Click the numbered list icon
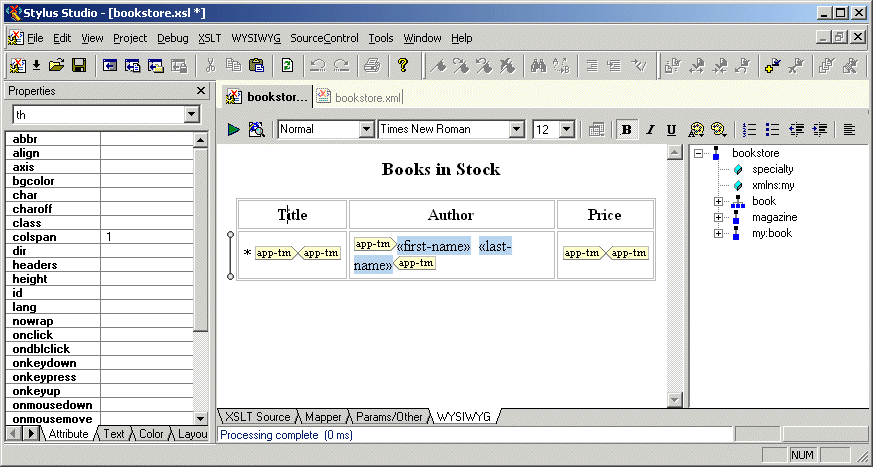The width and height of the screenshot is (873, 467). click(x=749, y=129)
